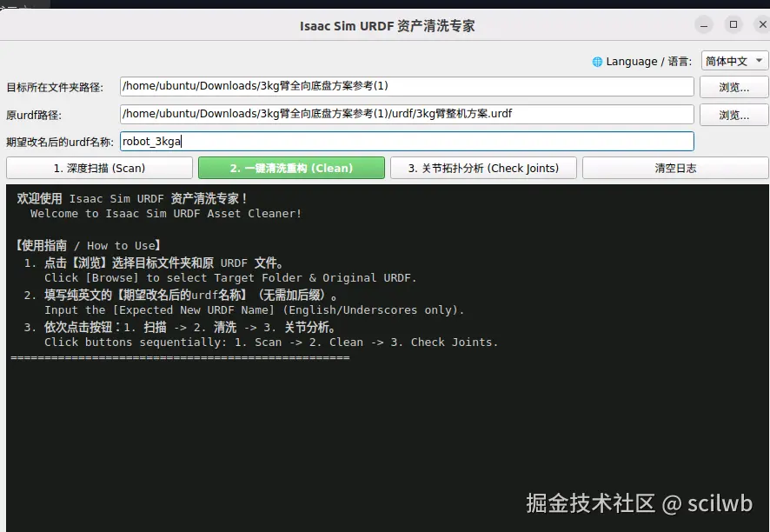Click the 清空日志 button
The height and width of the screenshot is (532, 770).
point(675,168)
